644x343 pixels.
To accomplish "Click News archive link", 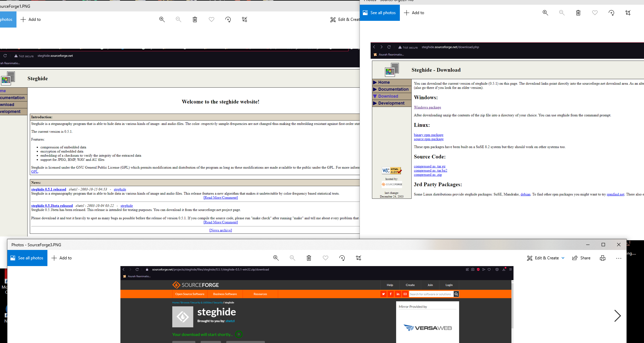I will (221, 230).
